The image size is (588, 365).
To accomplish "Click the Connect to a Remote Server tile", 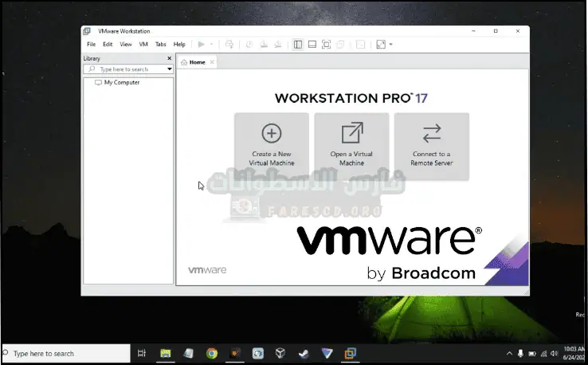I will tap(431, 146).
